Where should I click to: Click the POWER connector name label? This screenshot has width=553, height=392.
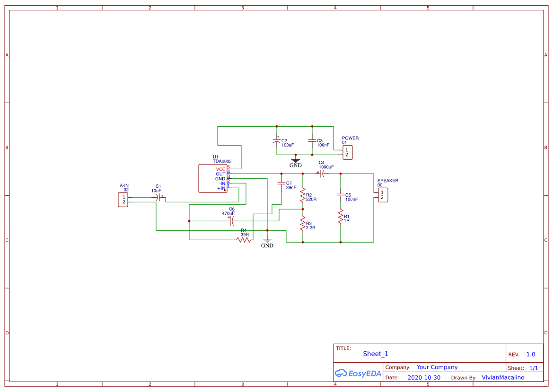coord(350,138)
